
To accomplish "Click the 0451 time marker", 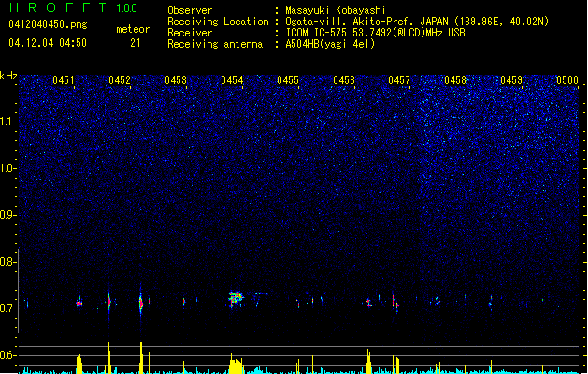I will click(x=64, y=80).
